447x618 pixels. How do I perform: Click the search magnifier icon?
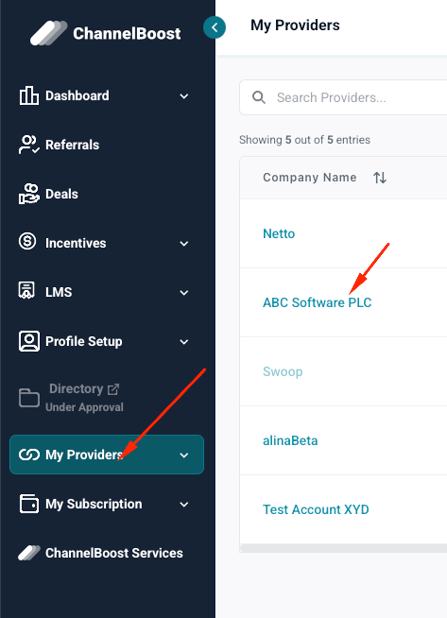(x=259, y=97)
